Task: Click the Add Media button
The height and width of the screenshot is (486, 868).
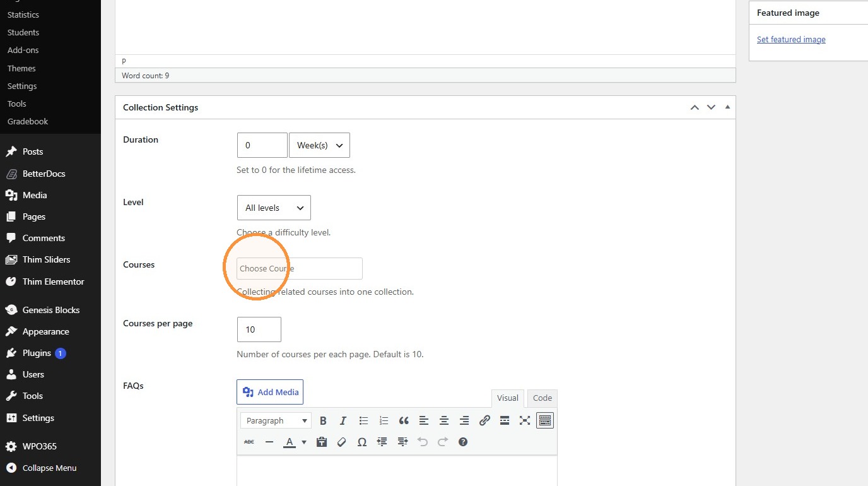Action: point(270,392)
